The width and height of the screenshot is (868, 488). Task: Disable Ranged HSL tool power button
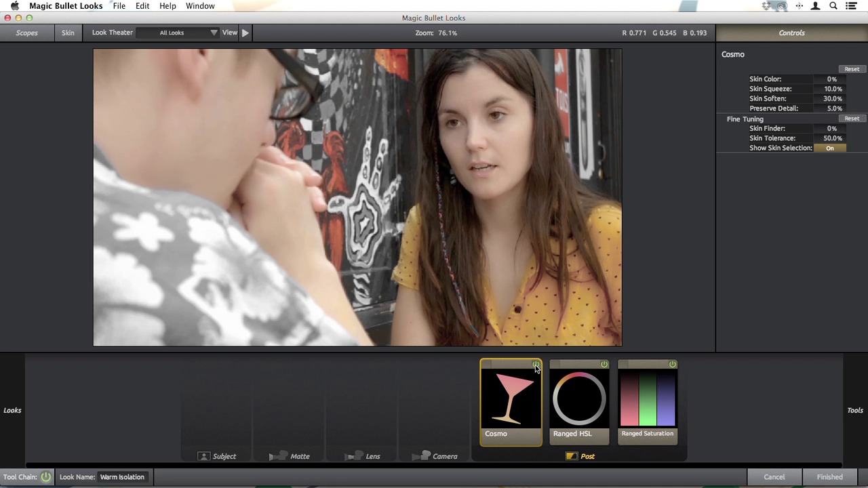[x=604, y=365]
